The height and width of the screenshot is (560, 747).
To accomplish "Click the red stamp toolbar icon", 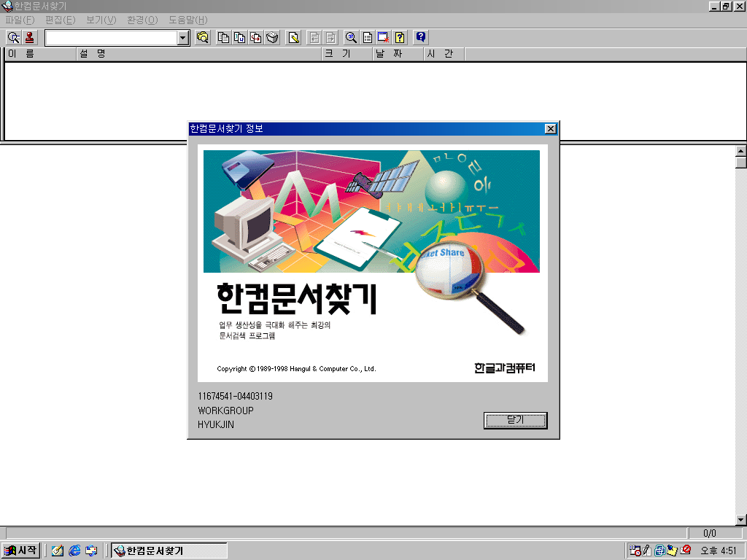I will coord(29,38).
